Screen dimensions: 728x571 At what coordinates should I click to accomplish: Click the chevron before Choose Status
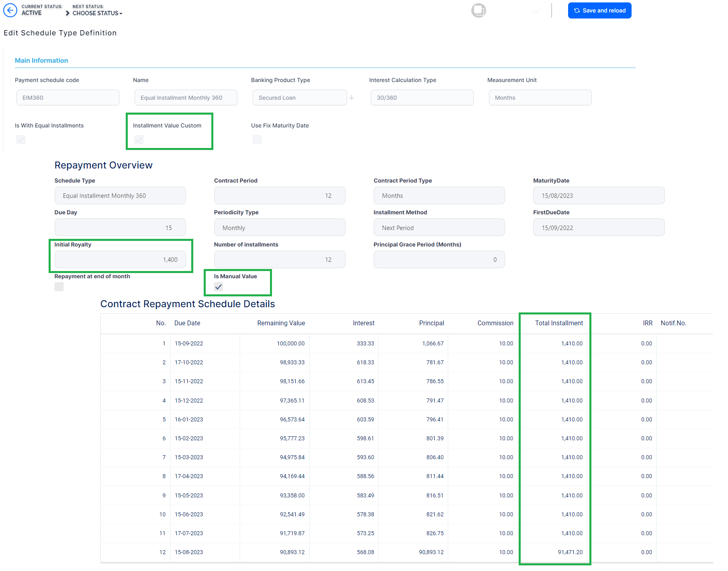click(67, 13)
